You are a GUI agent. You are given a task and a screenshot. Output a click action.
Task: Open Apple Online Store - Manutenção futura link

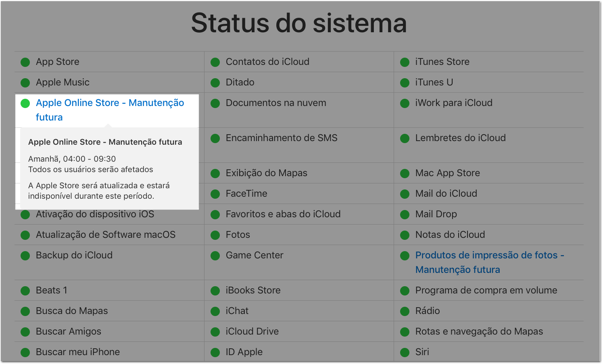pos(110,110)
